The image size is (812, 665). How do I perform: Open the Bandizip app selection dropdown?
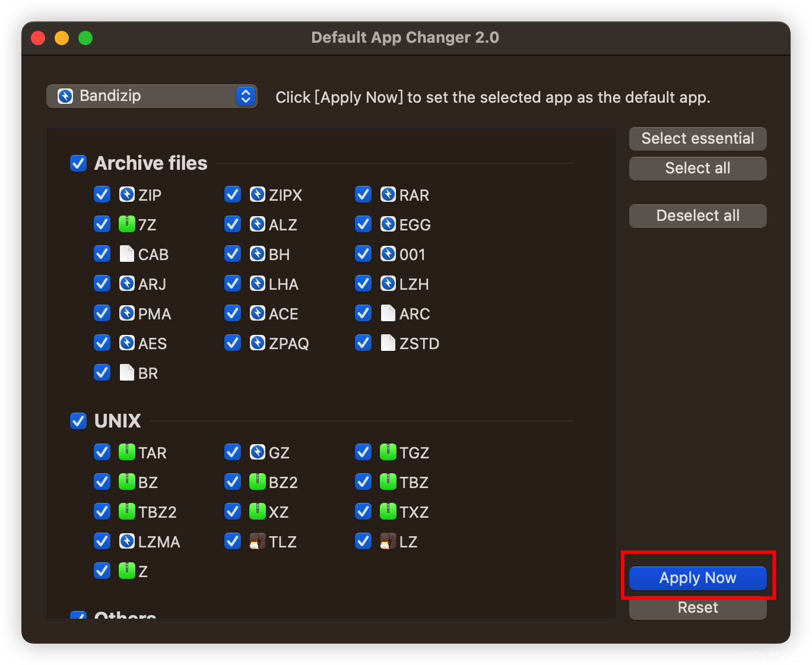152,96
